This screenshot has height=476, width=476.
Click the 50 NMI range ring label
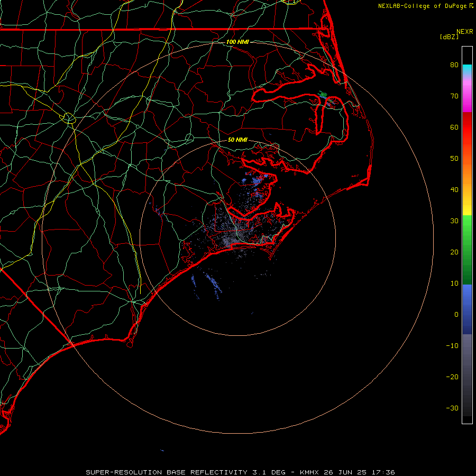tap(237, 140)
